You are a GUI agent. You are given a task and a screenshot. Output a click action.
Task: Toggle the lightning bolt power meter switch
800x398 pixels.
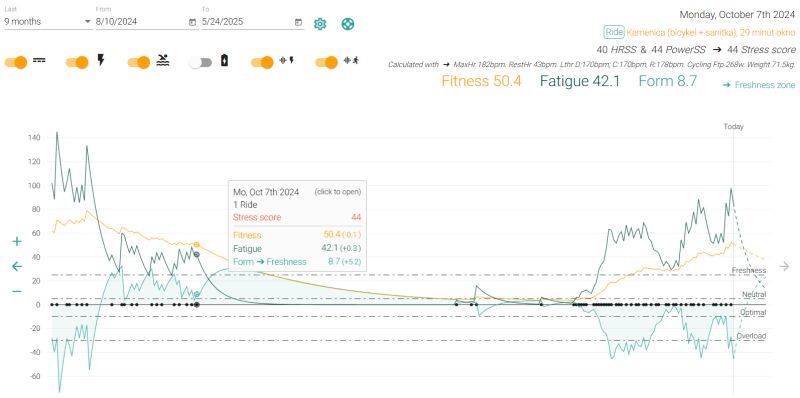tap(77, 62)
